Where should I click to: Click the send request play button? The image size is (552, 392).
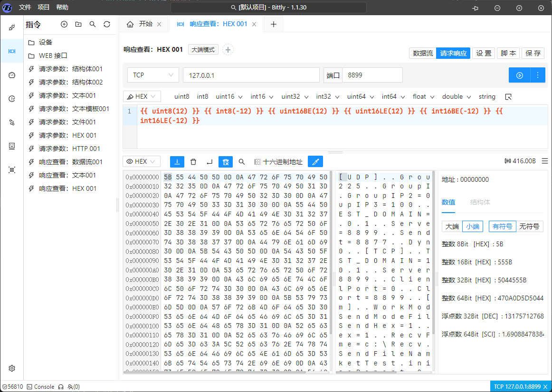pos(520,75)
